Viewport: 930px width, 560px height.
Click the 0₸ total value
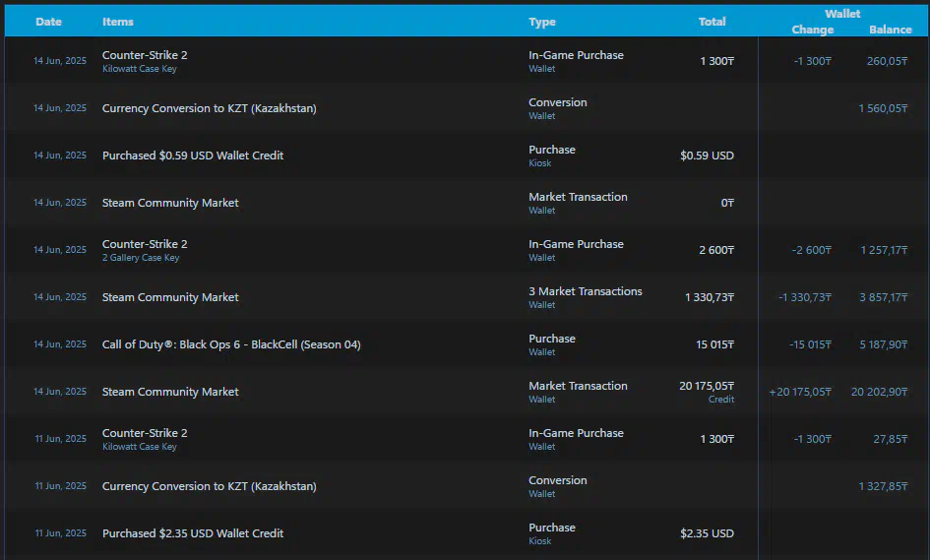coord(727,203)
